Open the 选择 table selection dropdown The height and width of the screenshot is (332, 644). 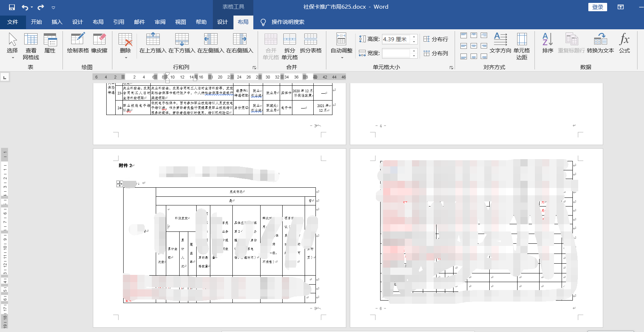click(x=12, y=46)
